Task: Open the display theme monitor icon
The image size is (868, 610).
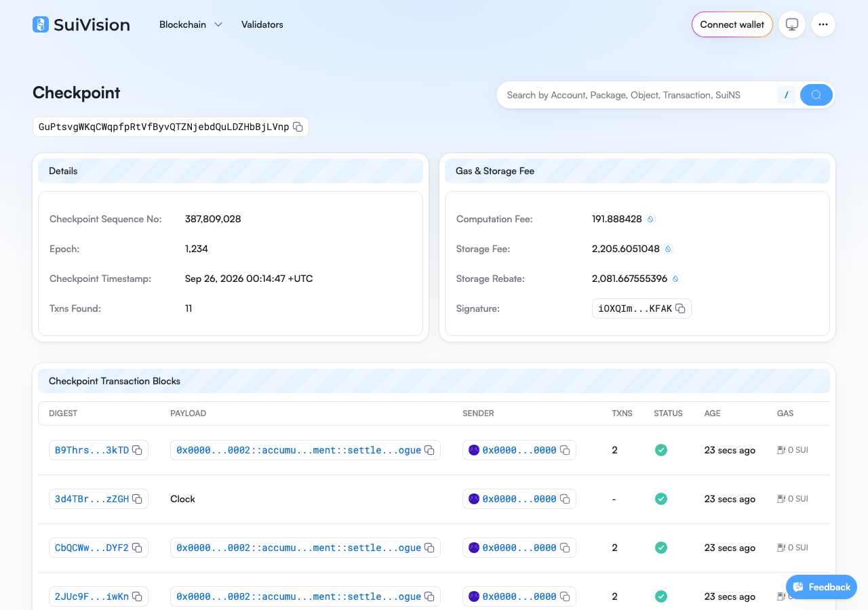Action: pos(792,24)
